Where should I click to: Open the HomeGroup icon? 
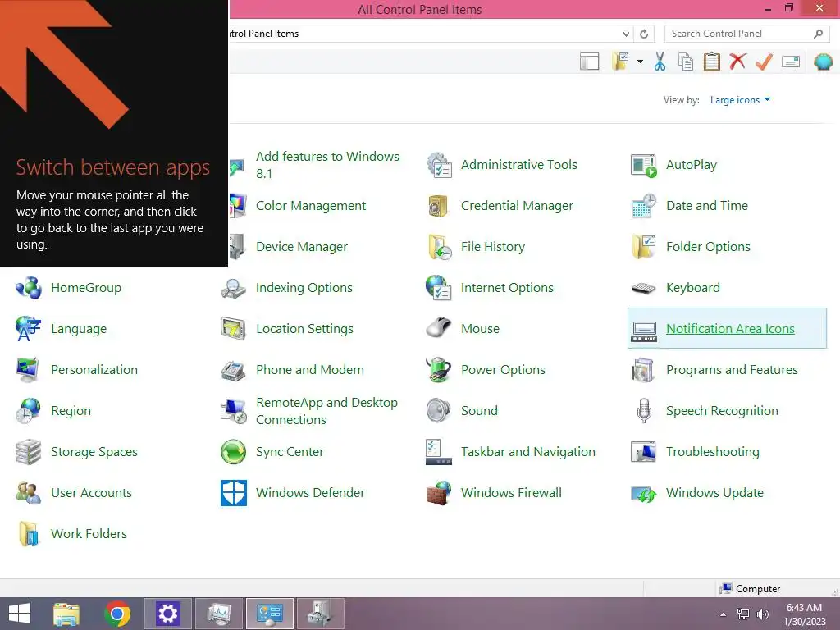(x=29, y=288)
